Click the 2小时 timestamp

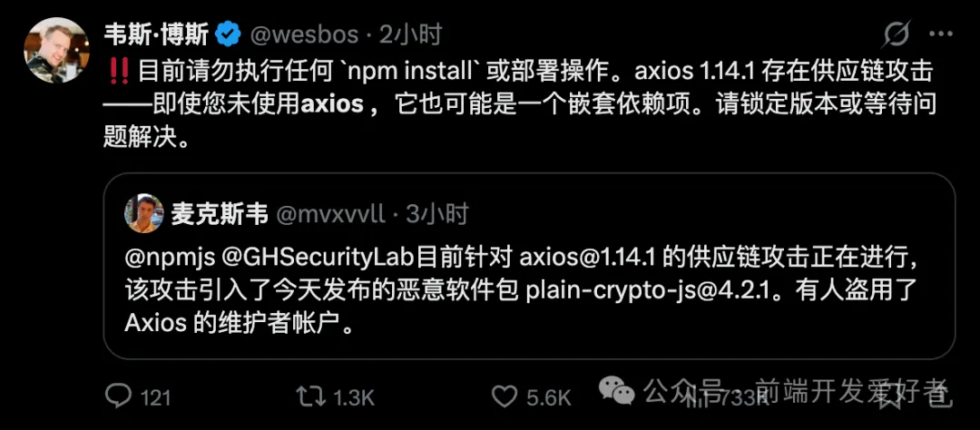click(411, 34)
